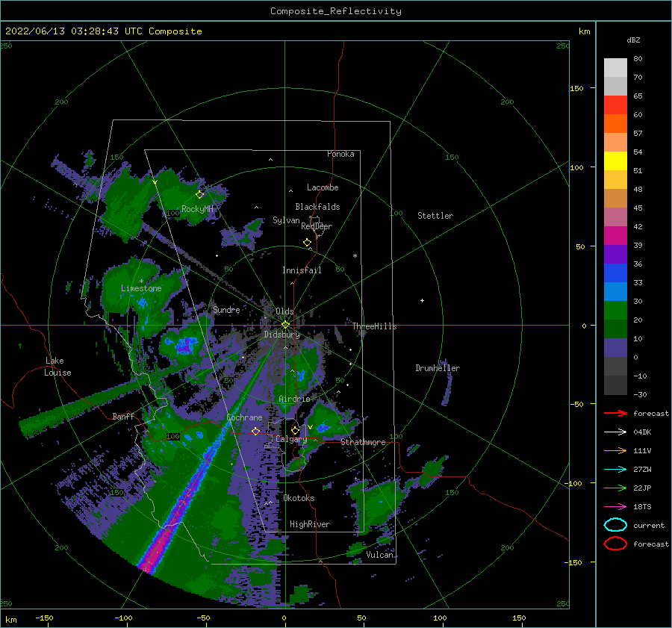This screenshot has height=628, width=672.
Task: Click the Vulcan label
Action: pyautogui.click(x=380, y=555)
